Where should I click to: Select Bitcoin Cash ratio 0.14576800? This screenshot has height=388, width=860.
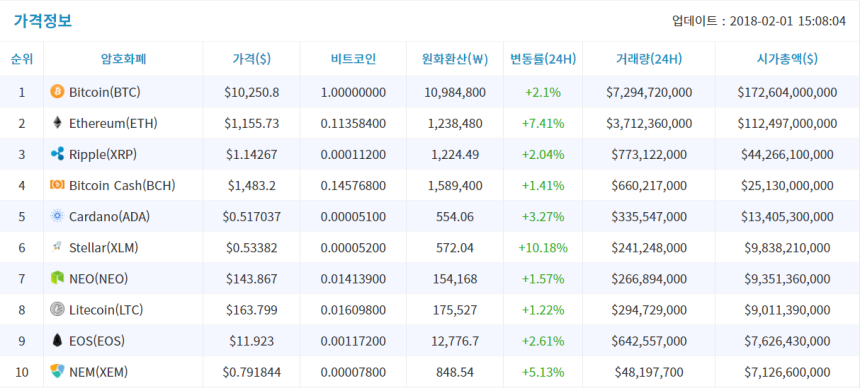(354, 185)
